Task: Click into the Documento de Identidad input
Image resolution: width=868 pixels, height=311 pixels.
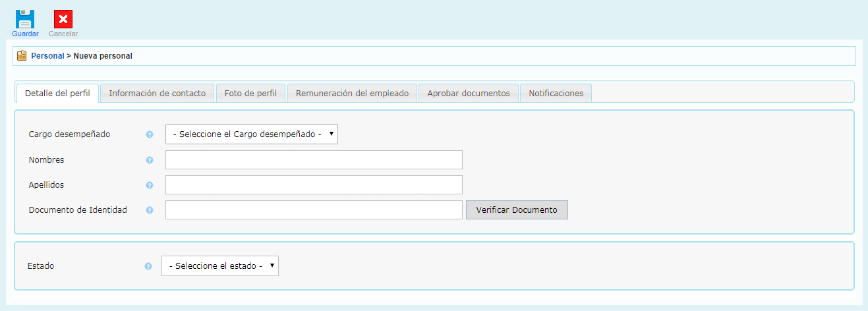Action: click(314, 210)
